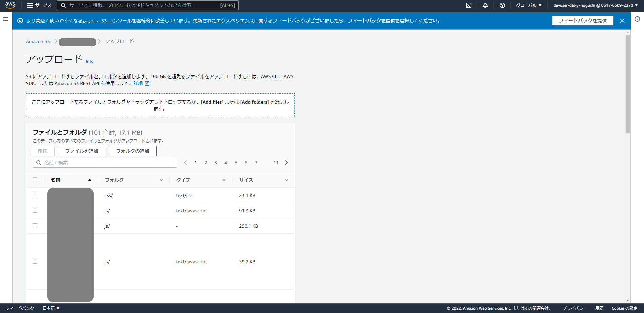Image resolution: width=644 pixels, height=313 pixels.
Task: Go to page 2 of files
Action: [206, 163]
